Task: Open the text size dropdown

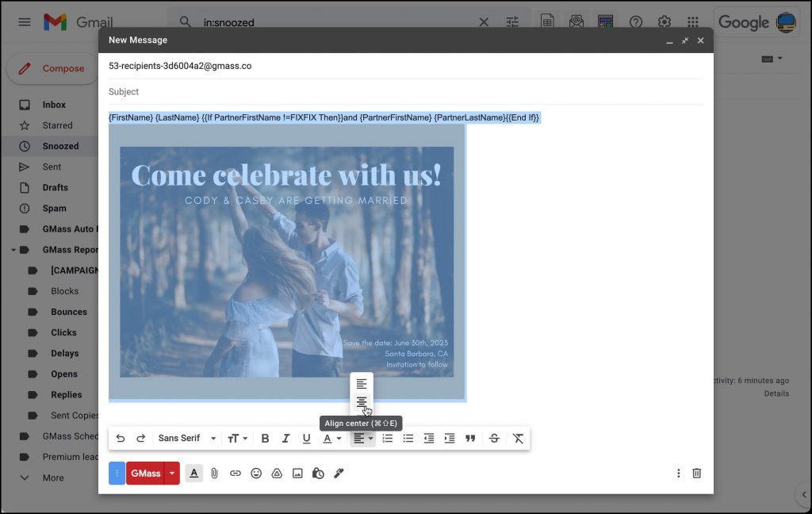Action: coord(237,438)
